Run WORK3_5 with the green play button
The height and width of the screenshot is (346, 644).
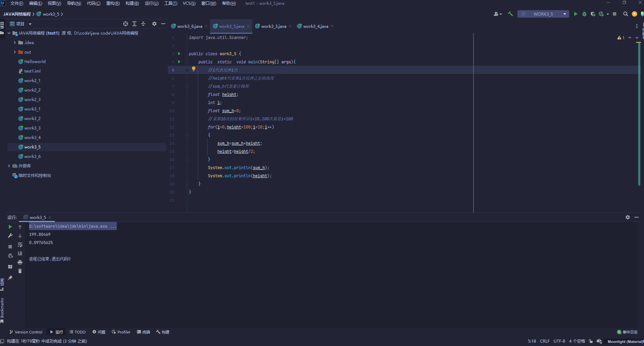pos(576,14)
